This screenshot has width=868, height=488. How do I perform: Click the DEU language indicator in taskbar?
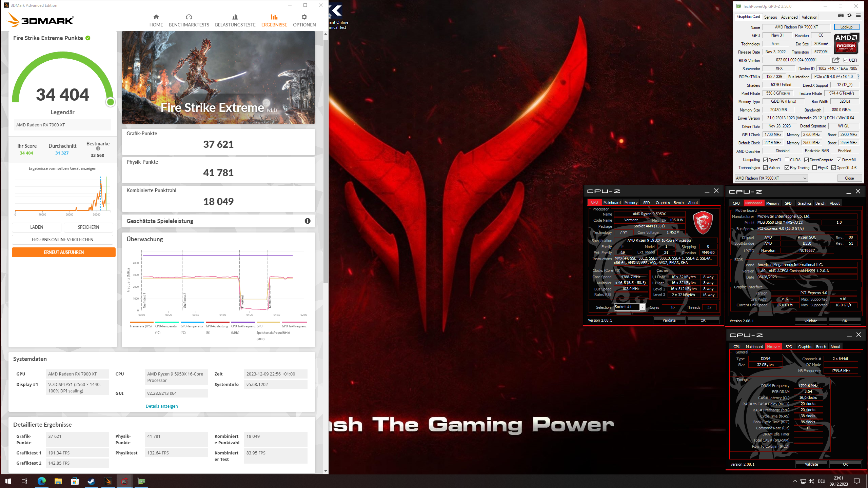tap(821, 481)
